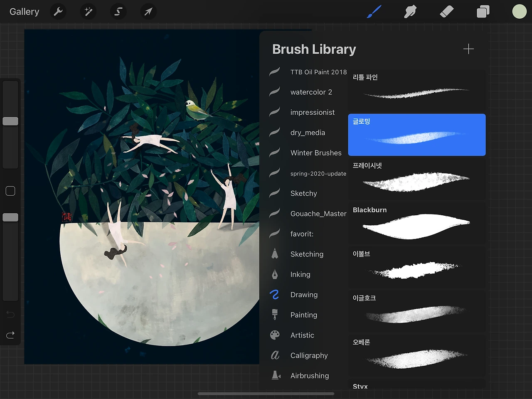Redo the last action
Screen dimensions: 532x399
pyautogui.click(x=10, y=335)
